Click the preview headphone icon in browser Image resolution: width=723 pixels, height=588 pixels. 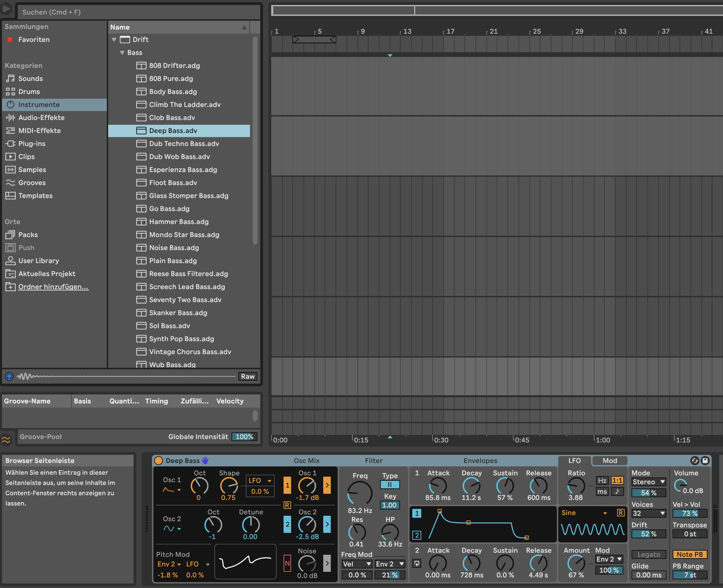[9, 376]
